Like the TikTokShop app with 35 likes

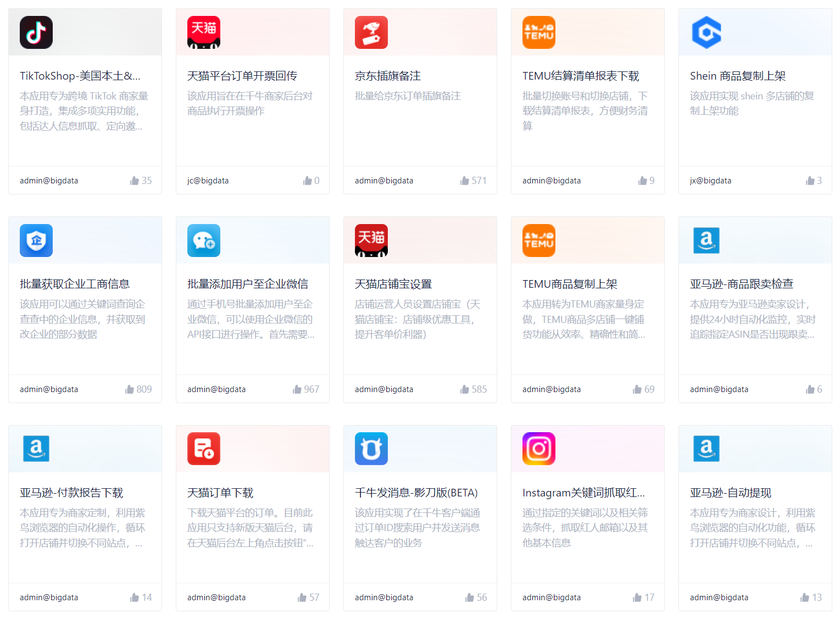[135, 181]
